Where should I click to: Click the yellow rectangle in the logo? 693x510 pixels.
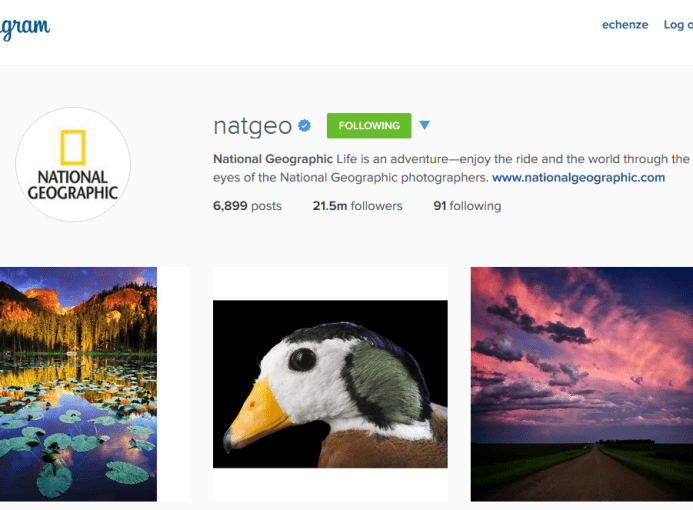pos(73,148)
